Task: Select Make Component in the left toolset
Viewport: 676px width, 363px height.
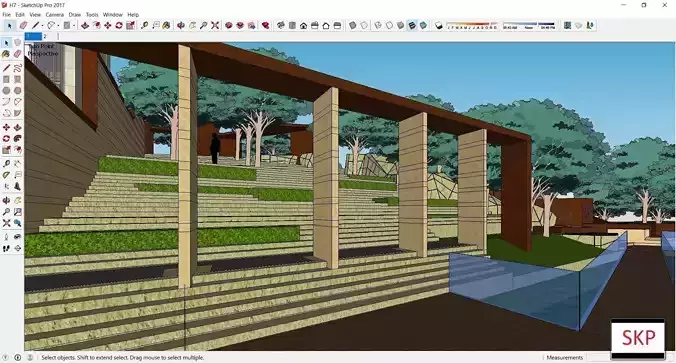Action: click(x=17, y=42)
